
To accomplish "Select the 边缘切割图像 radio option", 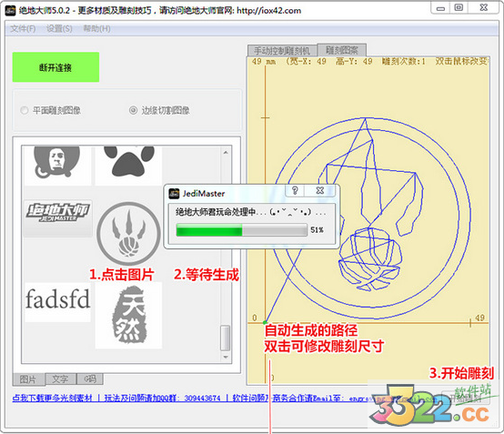I will coord(159,110).
